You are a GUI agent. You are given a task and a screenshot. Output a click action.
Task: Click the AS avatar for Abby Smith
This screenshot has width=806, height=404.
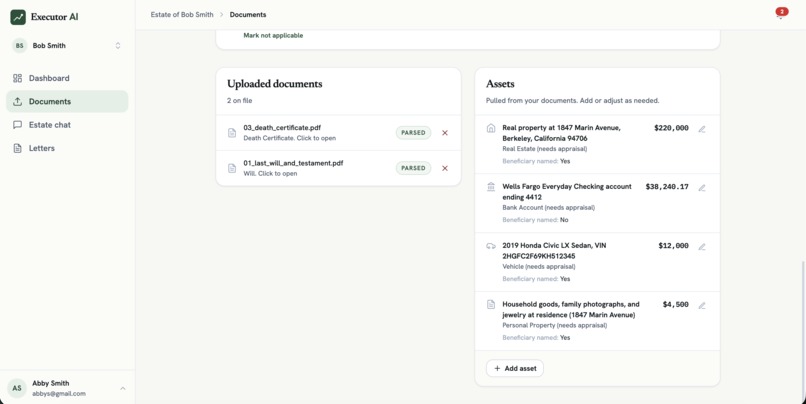(16, 388)
